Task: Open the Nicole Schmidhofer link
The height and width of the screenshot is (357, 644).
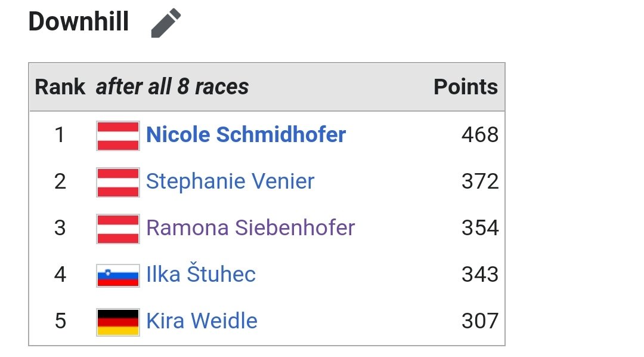Action: click(x=246, y=134)
